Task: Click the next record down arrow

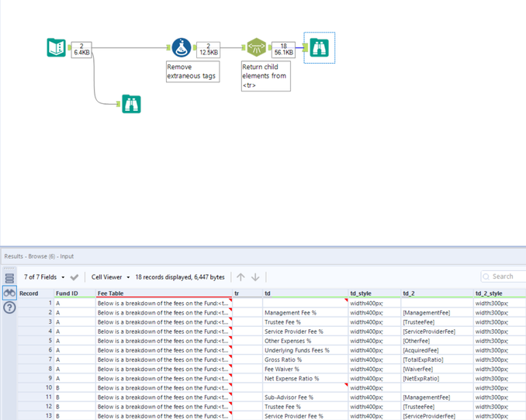Action: coord(255,277)
